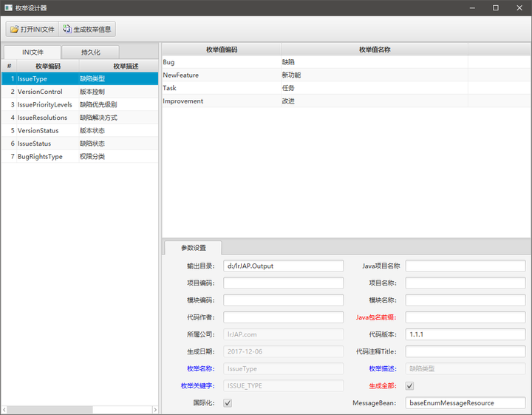This screenshot has height=415, width=532.
Task: Click the 枚举描述 field showing 缺陷类型
Action: coord(465,369)
